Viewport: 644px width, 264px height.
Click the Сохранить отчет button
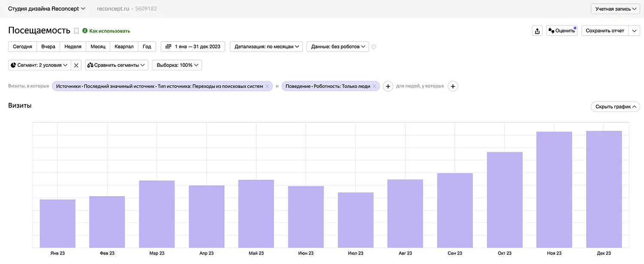point(605,31)
